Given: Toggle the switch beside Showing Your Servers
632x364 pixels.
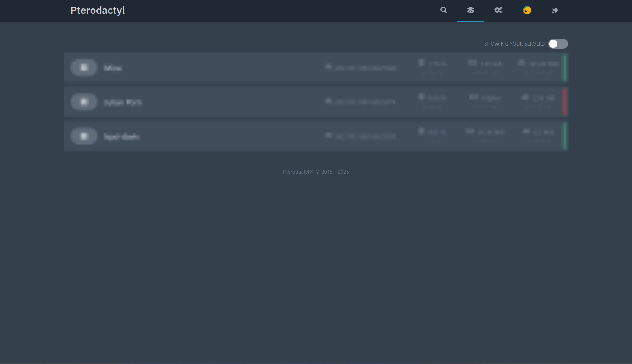Looking at the screenshot, I should point(558,44).
